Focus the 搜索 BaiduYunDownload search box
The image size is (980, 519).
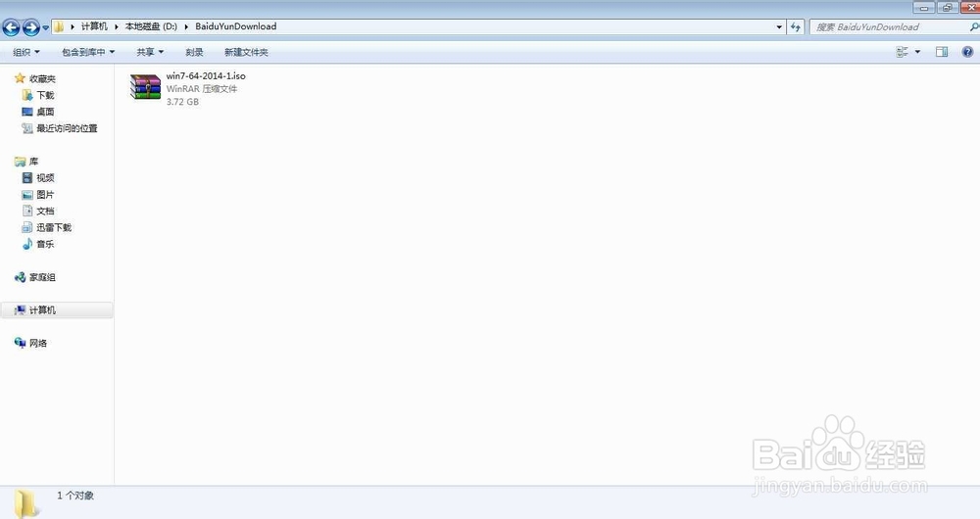tap(890, 26)
